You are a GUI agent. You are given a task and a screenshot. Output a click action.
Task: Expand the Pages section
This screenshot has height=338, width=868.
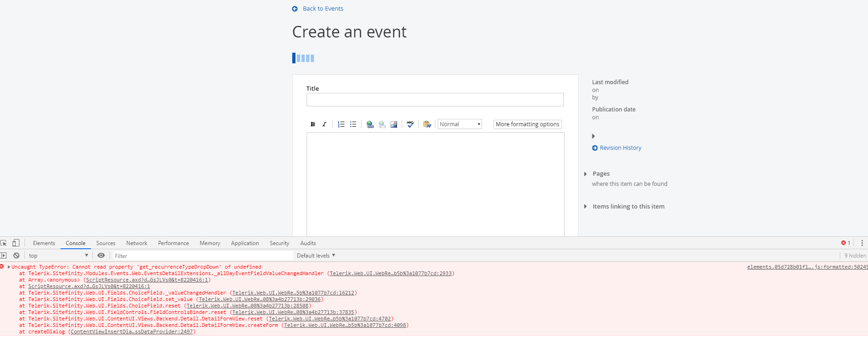(x=585, y=174)
